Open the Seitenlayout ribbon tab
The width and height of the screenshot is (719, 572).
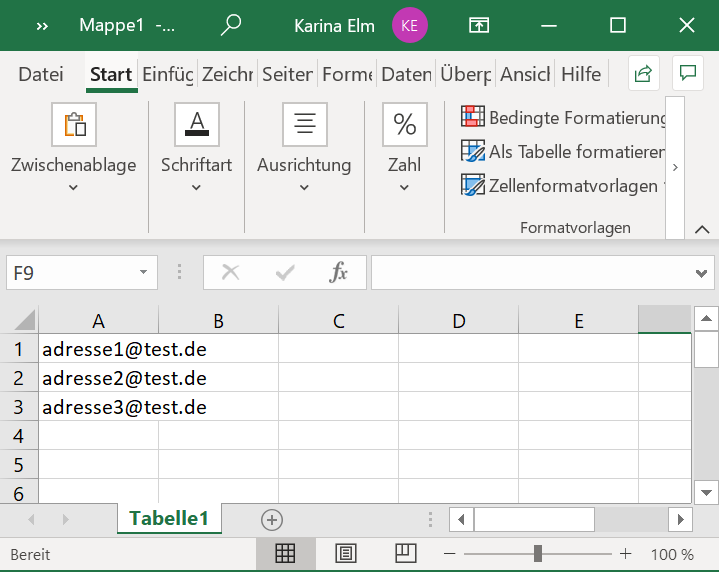(x=287, y=74)
